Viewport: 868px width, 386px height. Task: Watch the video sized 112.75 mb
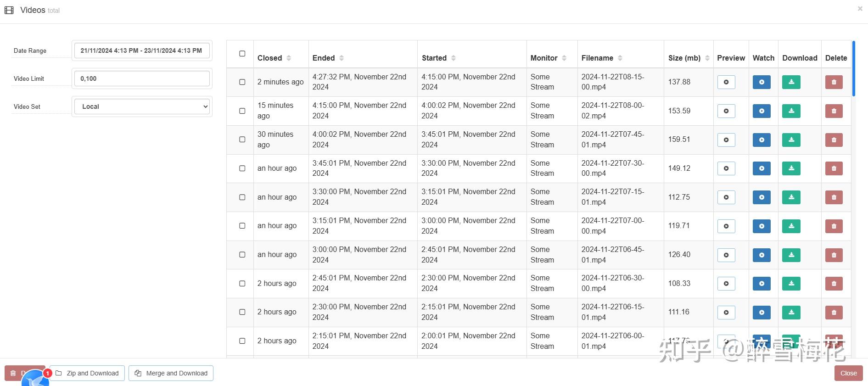coord(762,197)
